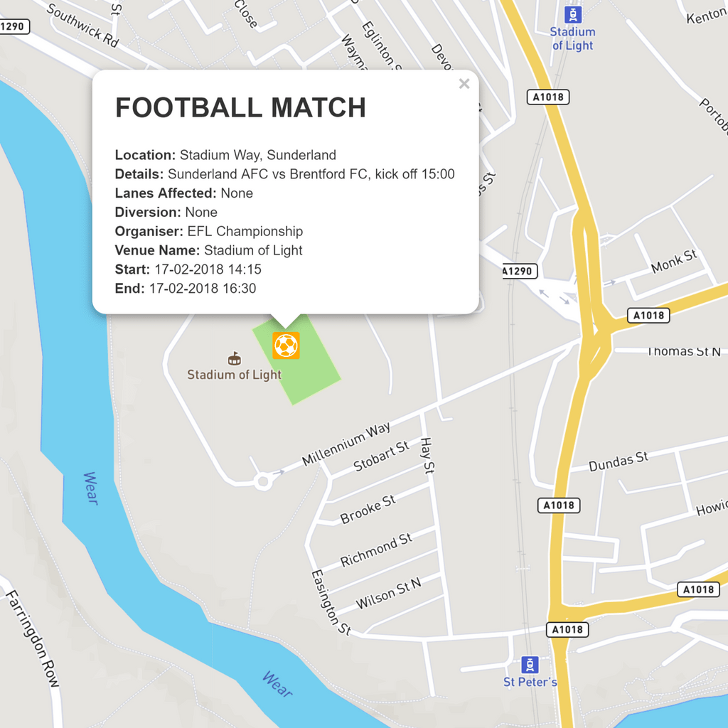The height and width of the screenshot is (728, 728).
Task: Click the Stadium of Light metro station icon
Action: pyautogui.click(x=573, y=14)
